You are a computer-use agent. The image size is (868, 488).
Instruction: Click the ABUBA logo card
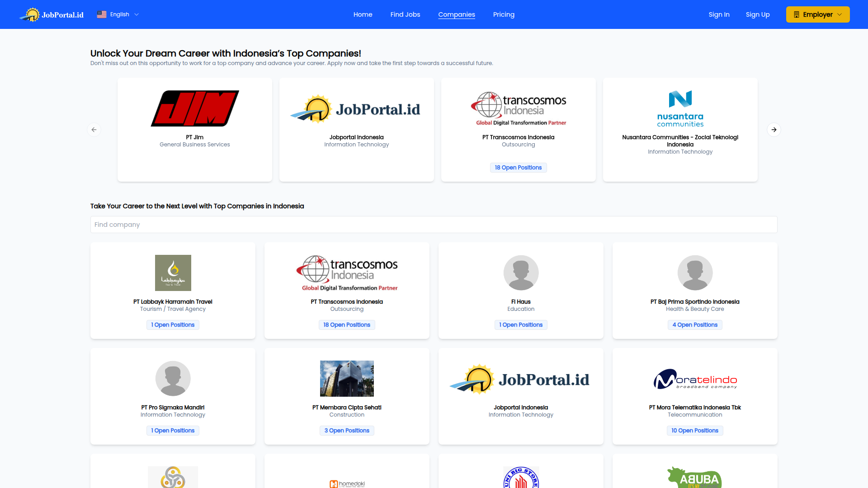tap(695, 477)
